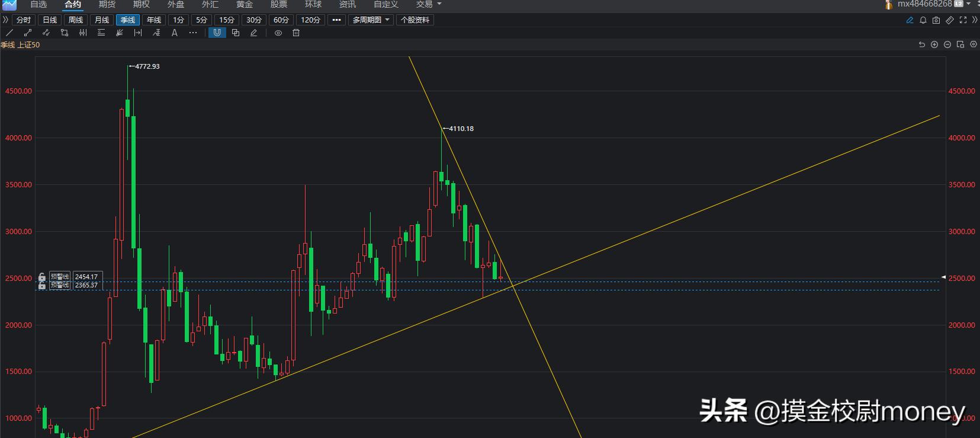Switch the chart to fullscreen
The height and width of the screenshot is (438, 980).
(x=963, y=20)
